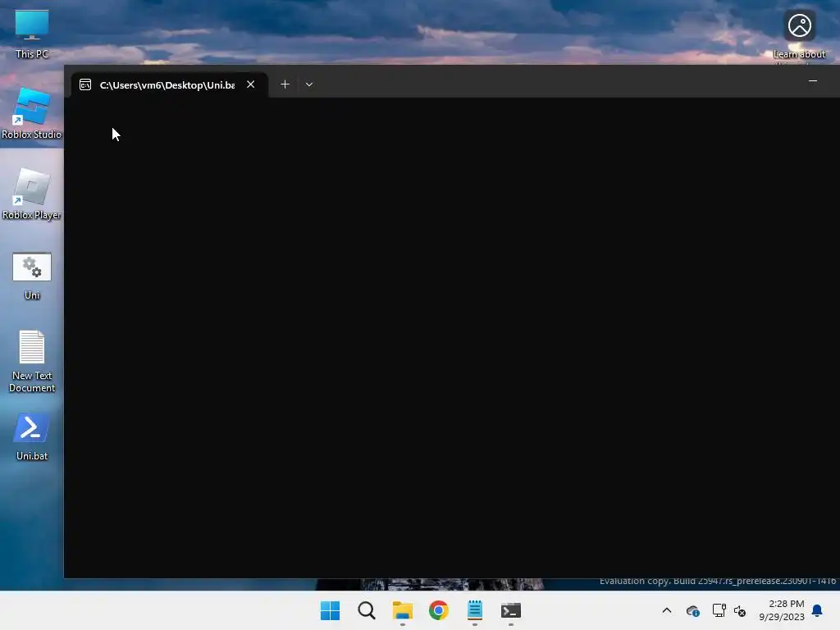Open taskbar Search
The image size is (840, 630).
(x=367, y=610)
